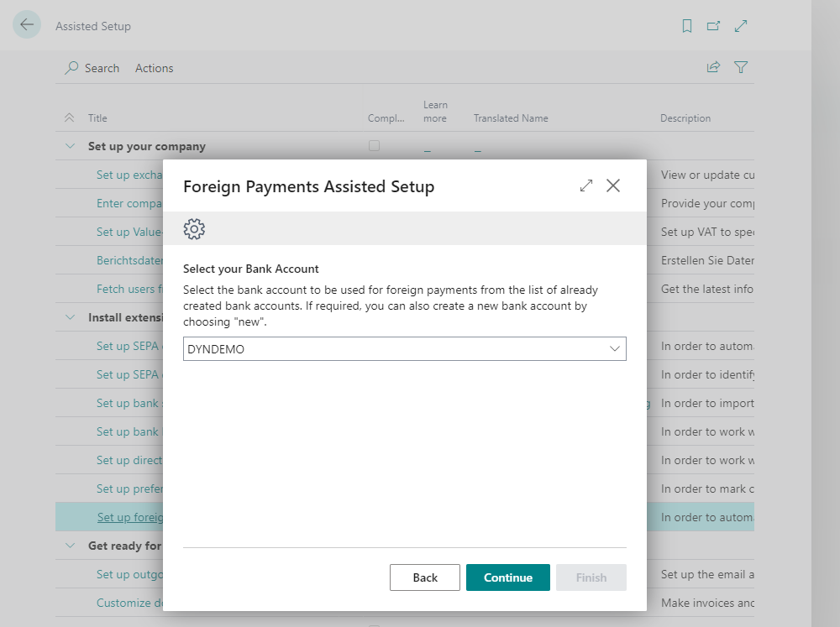Open the Actions menu
The width and height of the screenshot is (840, 627).
[x=154, y=68]
